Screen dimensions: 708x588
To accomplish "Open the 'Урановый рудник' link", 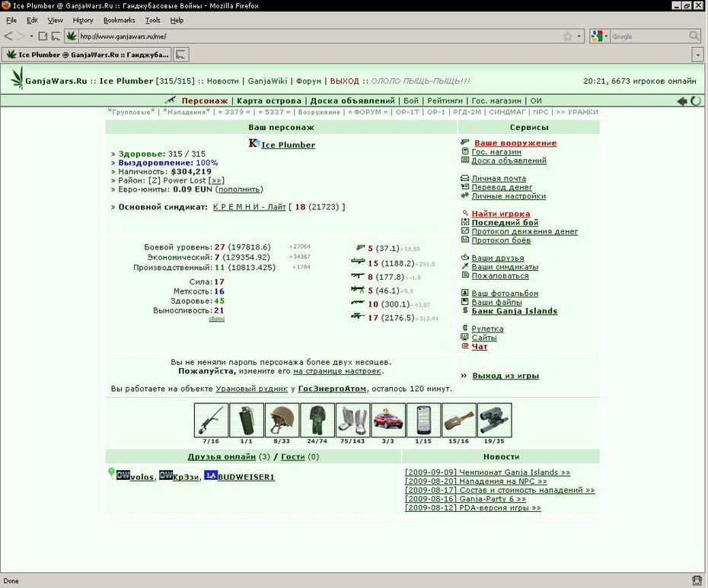I will pyautogui.click(x=251, y=389).
